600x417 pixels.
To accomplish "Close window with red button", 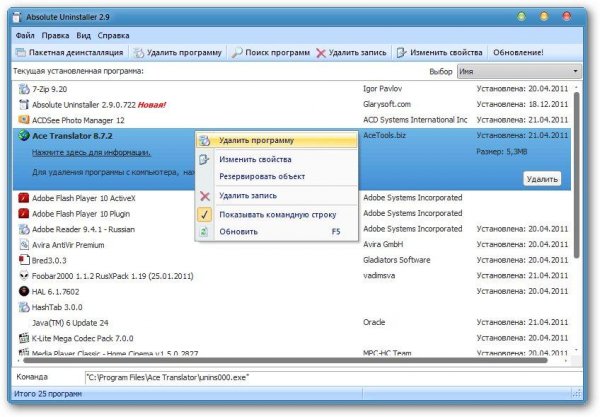I will 566,17.
